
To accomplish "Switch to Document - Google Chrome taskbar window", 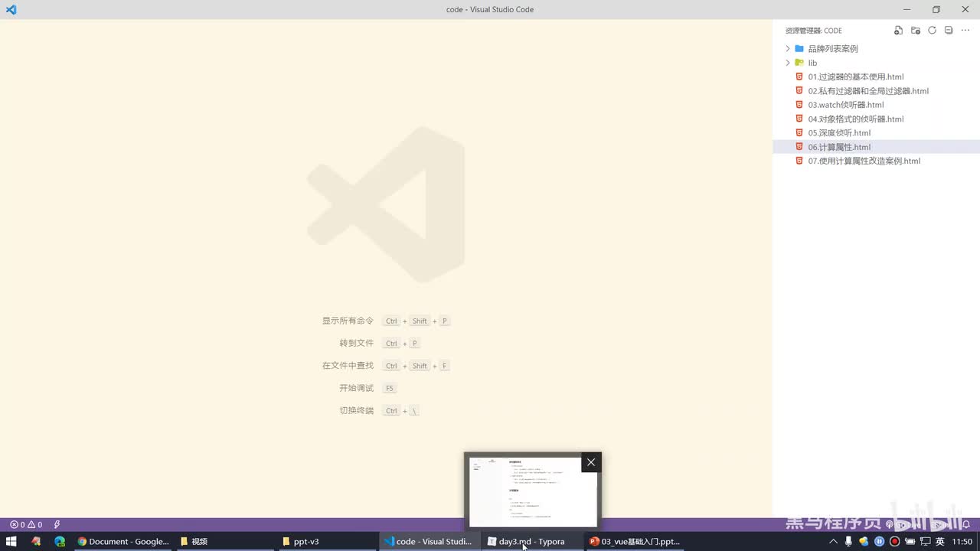I will click(123, 541).
